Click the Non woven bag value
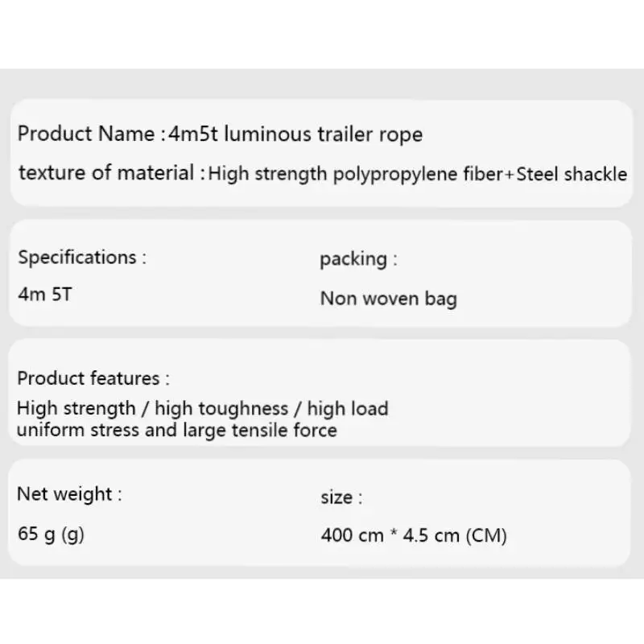 coord(389,299)
